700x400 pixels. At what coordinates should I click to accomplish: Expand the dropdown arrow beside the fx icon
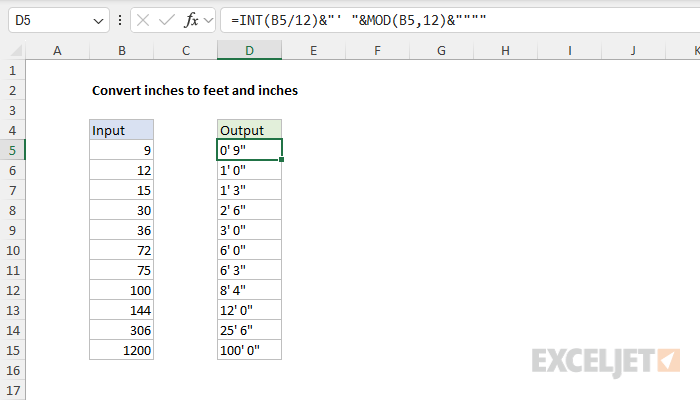(208, 21)
